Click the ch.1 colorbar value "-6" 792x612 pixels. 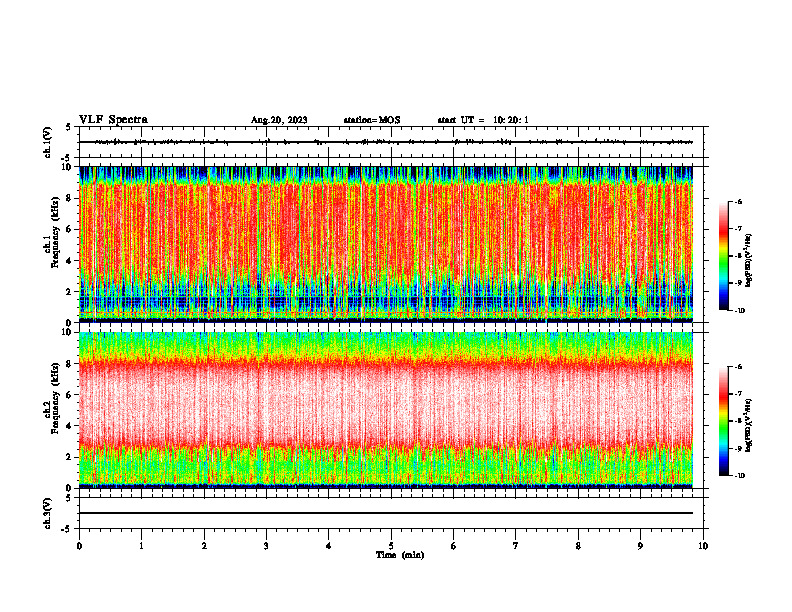pos(738,202)
